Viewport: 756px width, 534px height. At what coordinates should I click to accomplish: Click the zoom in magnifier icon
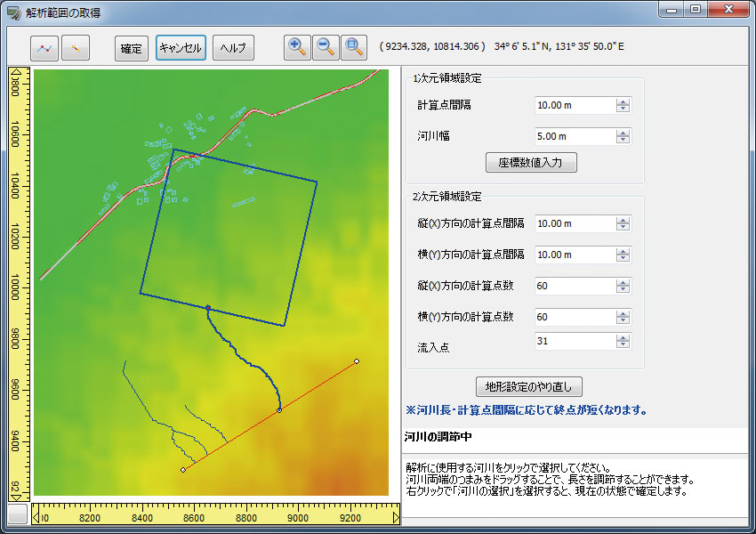pyautogui.click(x=297, y=47)
